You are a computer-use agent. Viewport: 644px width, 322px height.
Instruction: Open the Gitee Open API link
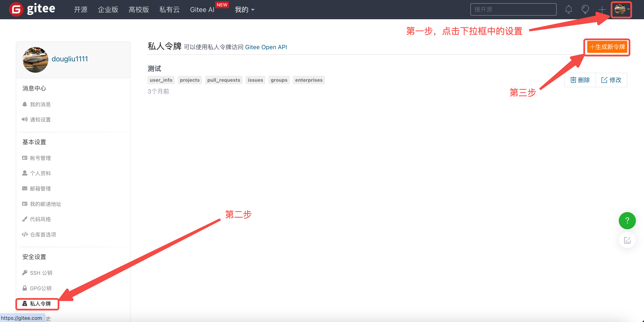(266, 47)
